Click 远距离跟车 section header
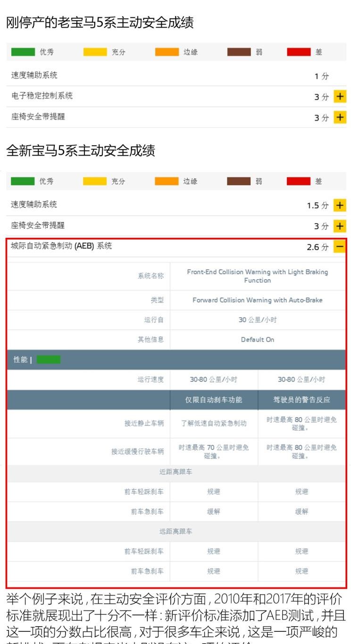 tap(175, 532)
